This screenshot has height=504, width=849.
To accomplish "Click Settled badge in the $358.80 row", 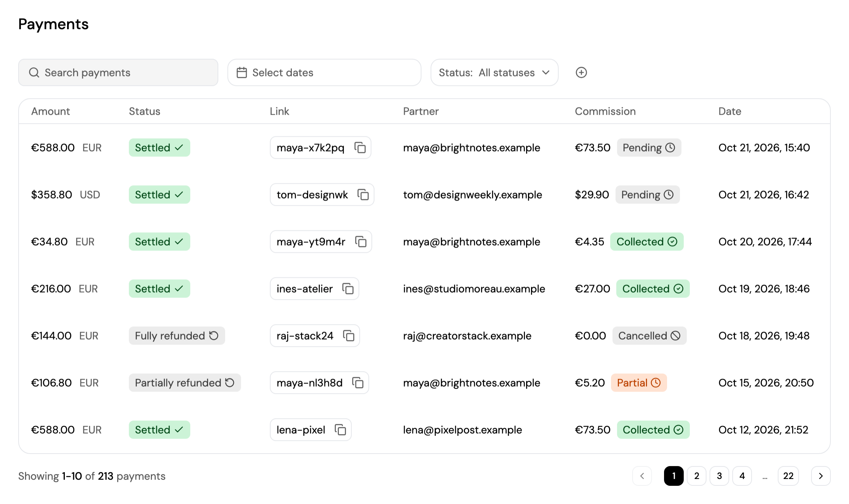I will coord(159,194).
